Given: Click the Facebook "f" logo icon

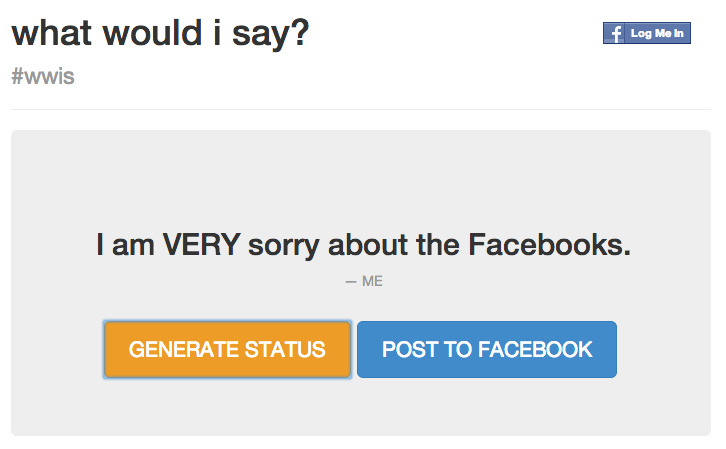Looking at the screenshot, I should coord(614,33).
